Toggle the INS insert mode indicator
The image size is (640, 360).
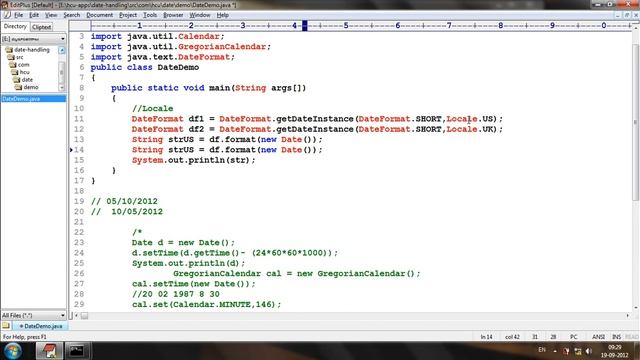[x=616, y=337]
